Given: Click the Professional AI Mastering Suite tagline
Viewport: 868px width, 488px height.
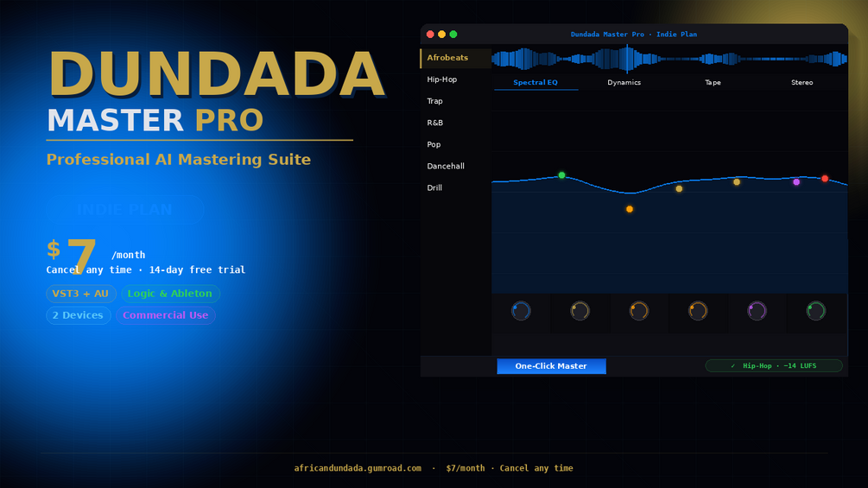Looking at the screenshot, I should click(x=178, y=159).
